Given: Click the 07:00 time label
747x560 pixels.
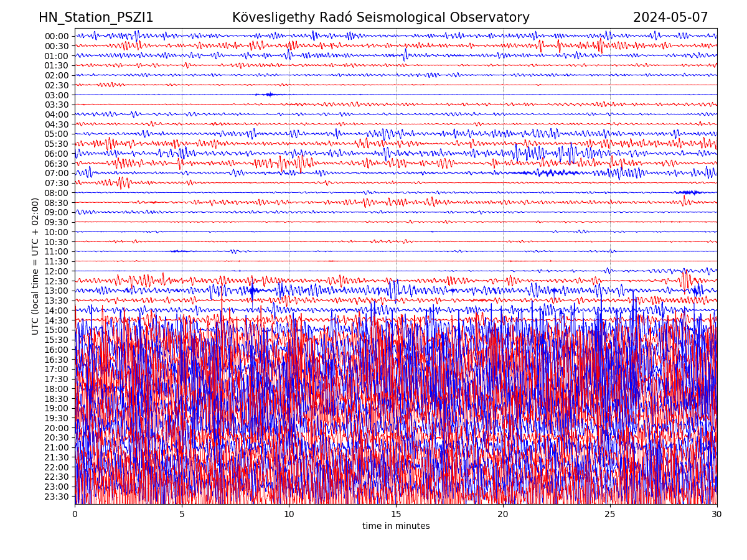Looking at the screenshot, I should pos(57,174).
